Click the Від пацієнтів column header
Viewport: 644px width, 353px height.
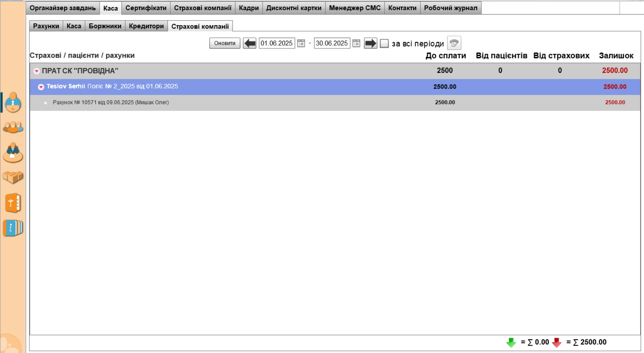[x=502, y=55]
